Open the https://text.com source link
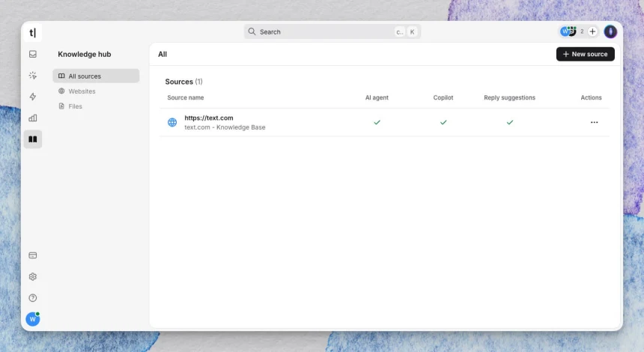644x352 pixels. click(209, 118)
